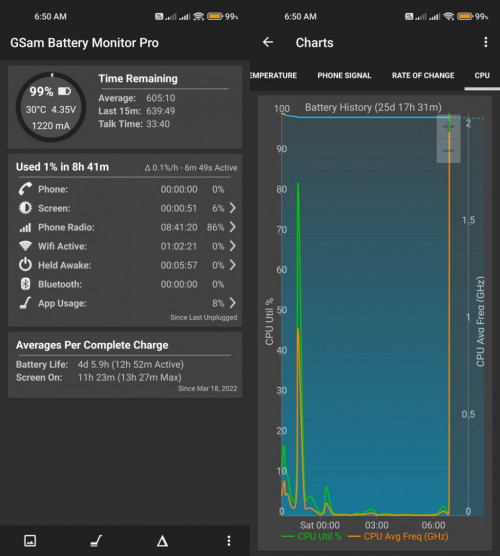Expand App Usage details chevron
This screenshot has height=556, width=500.
pyautogui.click(x=233, y=303)
